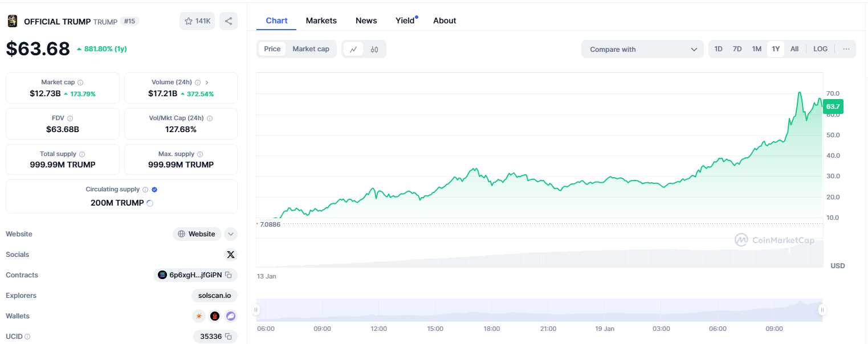Viewport: 868px width, 344px height.
Task: Select the Market cap toggle option
Action: click(x=311, y=49)
